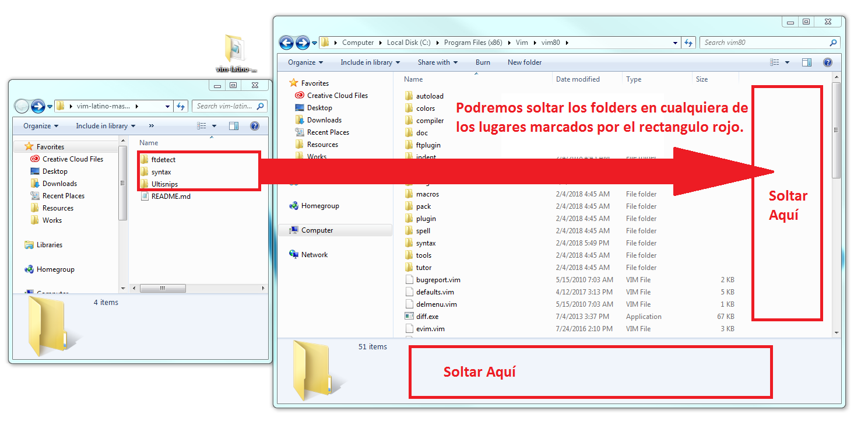Toggle preview pane in vim-latino window
The height and width of the screenshot is (435, 868).
pyautogui.click(x=234, y=126)
